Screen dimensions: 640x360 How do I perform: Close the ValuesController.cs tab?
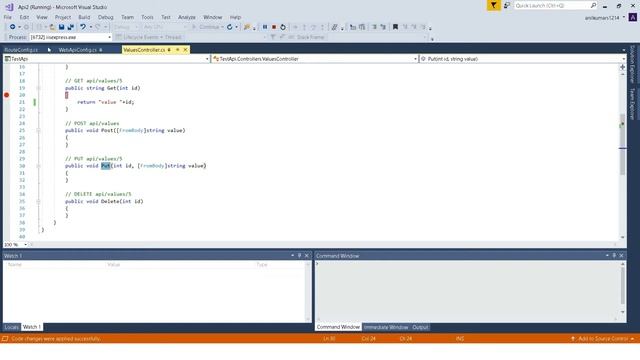coord(185,50)
